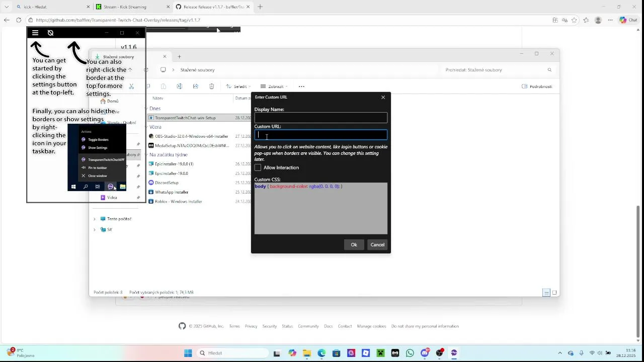This screenshot has height=362, width=644.
Task: Click the Display Name input field
Action: point(320,118)
